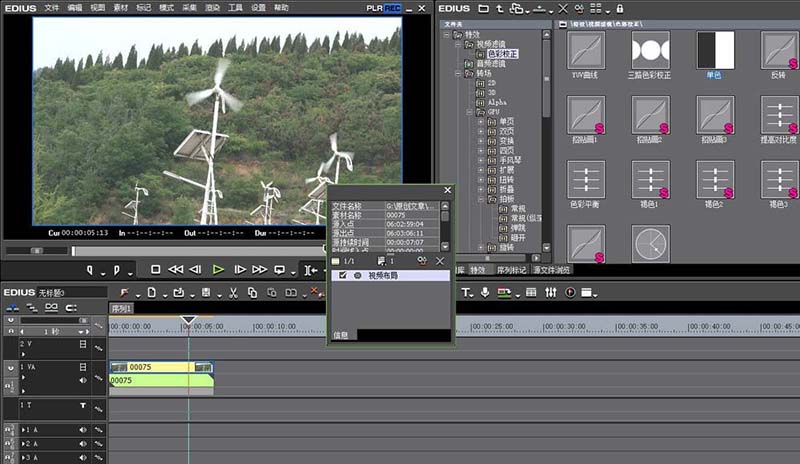Select the 序列1 sequence tab

(x=121, y=308)
